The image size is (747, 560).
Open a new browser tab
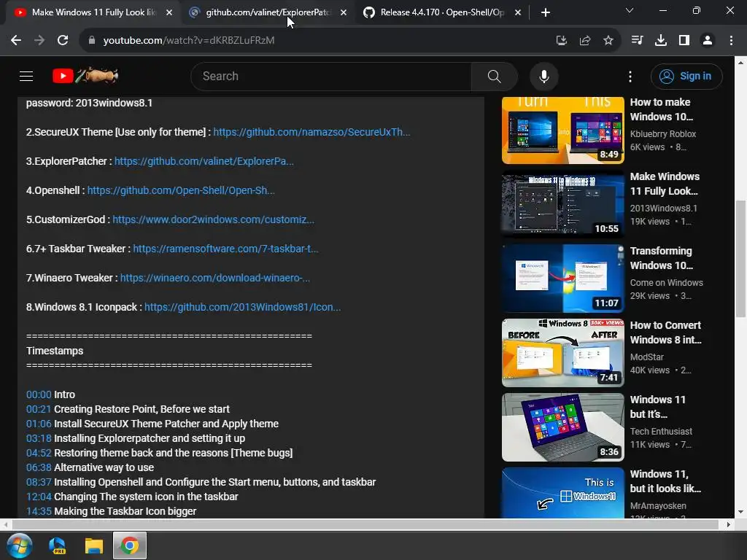click(546, 12)
